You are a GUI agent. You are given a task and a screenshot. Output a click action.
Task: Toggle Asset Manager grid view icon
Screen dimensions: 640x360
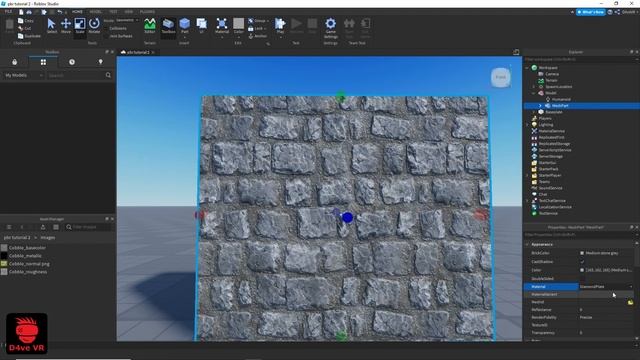pyautogui.click(x=56, y=227)
